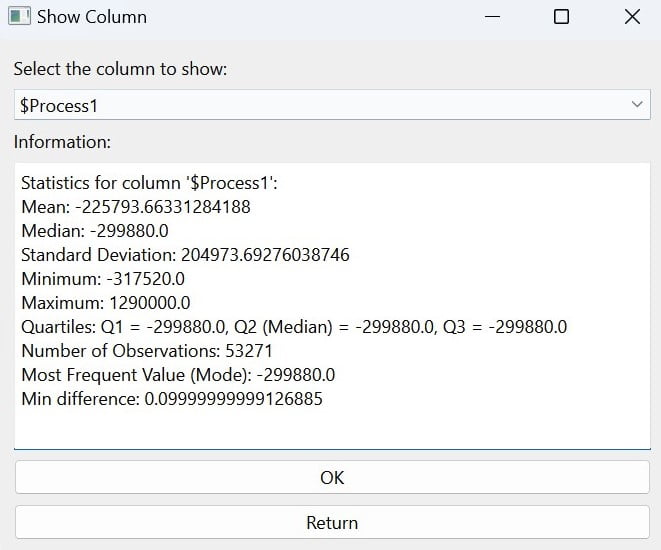
Task: Place cursor on the Mean value line
Action: (x=135, y=207)
